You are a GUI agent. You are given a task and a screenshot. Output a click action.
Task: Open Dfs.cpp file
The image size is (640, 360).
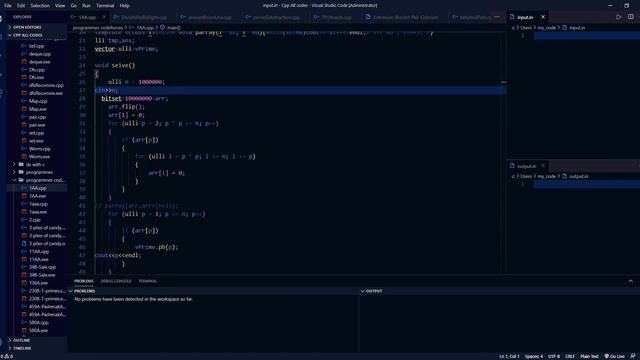click(37, 69)
